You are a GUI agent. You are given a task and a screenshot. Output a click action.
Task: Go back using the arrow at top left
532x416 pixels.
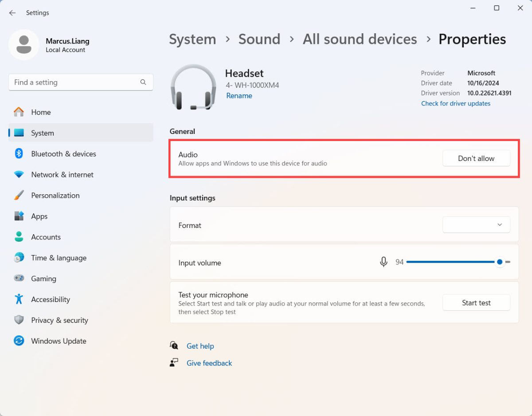[x=12, y=13]
